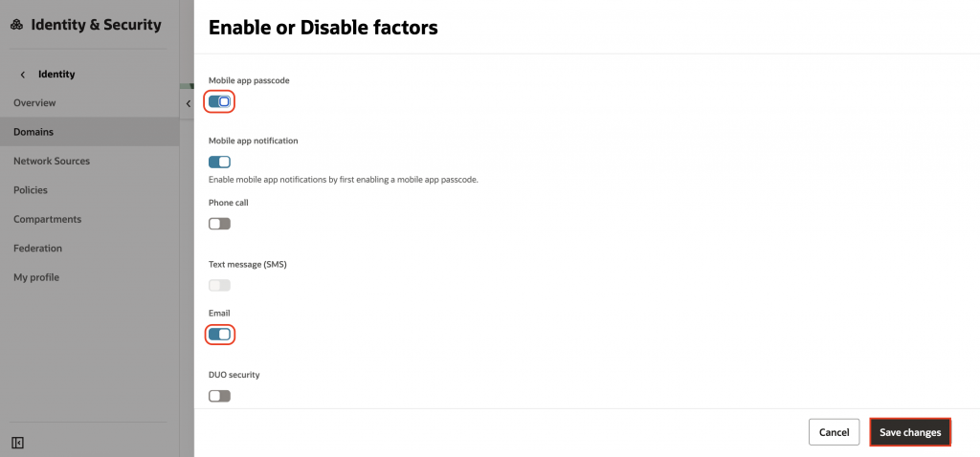Image resolution: width=980 pixels, height=457 pixels.
Task: Open Federation in the sidebar
Action: point(37,249)
